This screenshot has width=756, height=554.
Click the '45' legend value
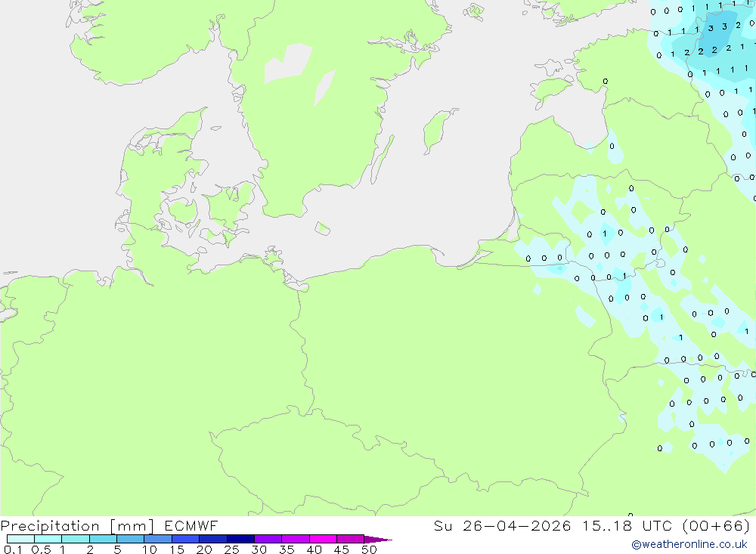(342, 549)
